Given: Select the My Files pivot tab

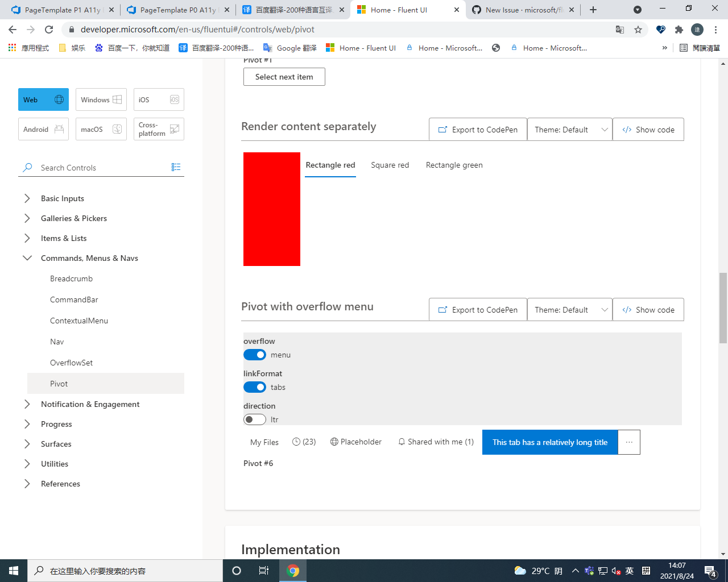Looking at the screenshot, I should (263, 442).
